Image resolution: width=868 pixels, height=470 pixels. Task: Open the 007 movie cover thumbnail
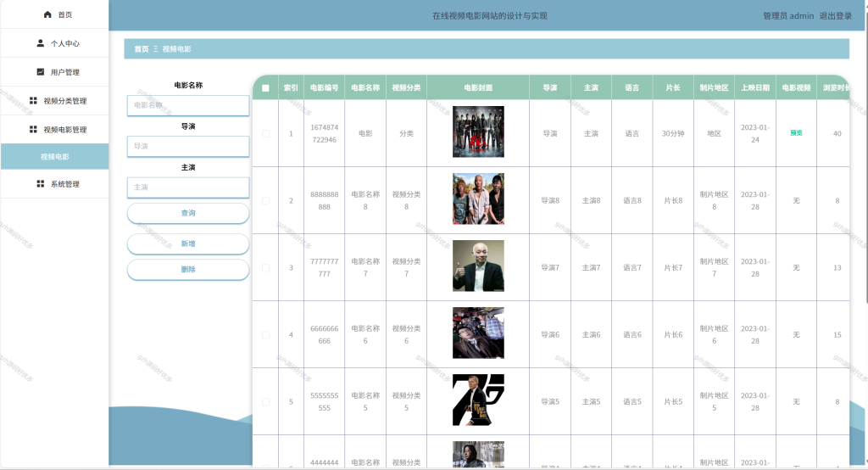point(478,400)
